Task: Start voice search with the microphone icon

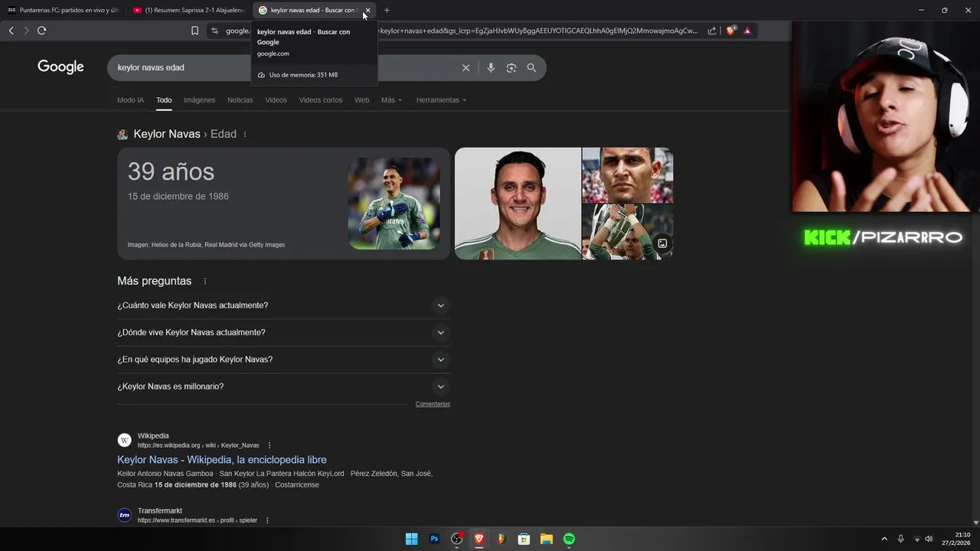Action: coord(491,67)
